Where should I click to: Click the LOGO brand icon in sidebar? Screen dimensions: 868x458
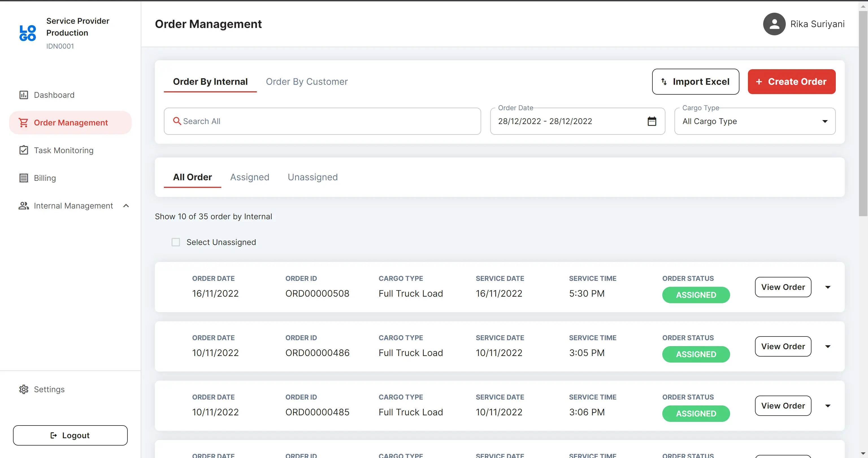coord(28,33)
